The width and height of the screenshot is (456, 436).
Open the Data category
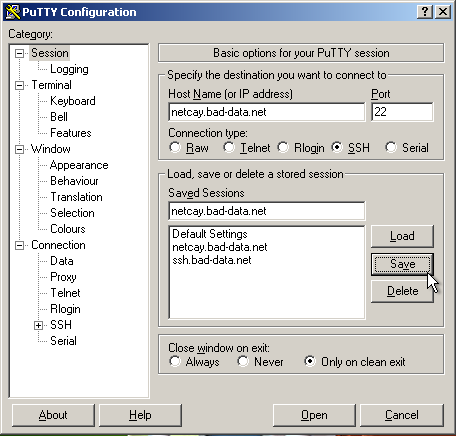pyautogui.click(x=62, y=261)
